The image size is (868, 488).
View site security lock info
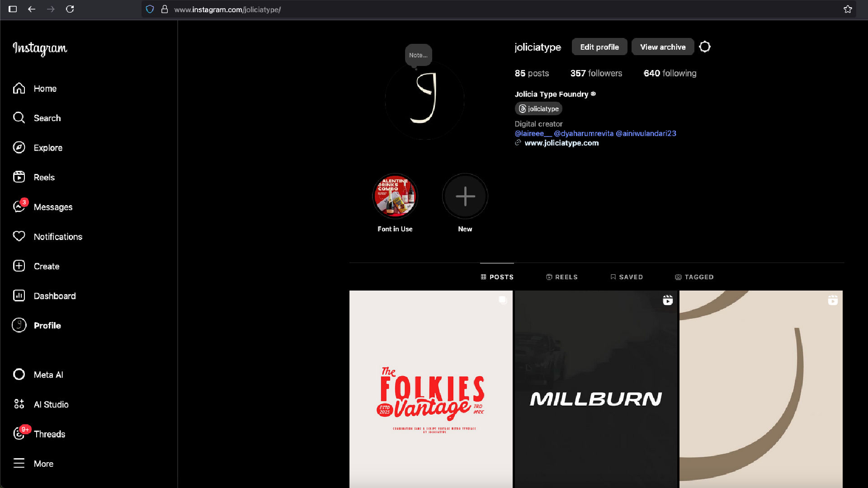click(x=165, y=9)
